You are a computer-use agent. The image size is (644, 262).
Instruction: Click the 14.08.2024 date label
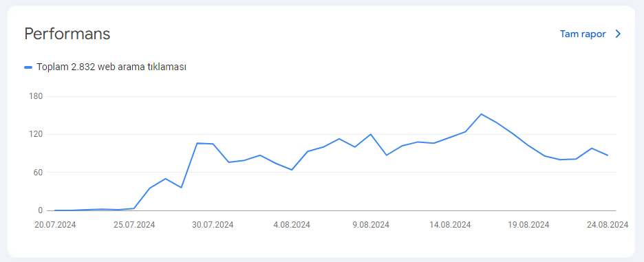[x=450, y=225]
